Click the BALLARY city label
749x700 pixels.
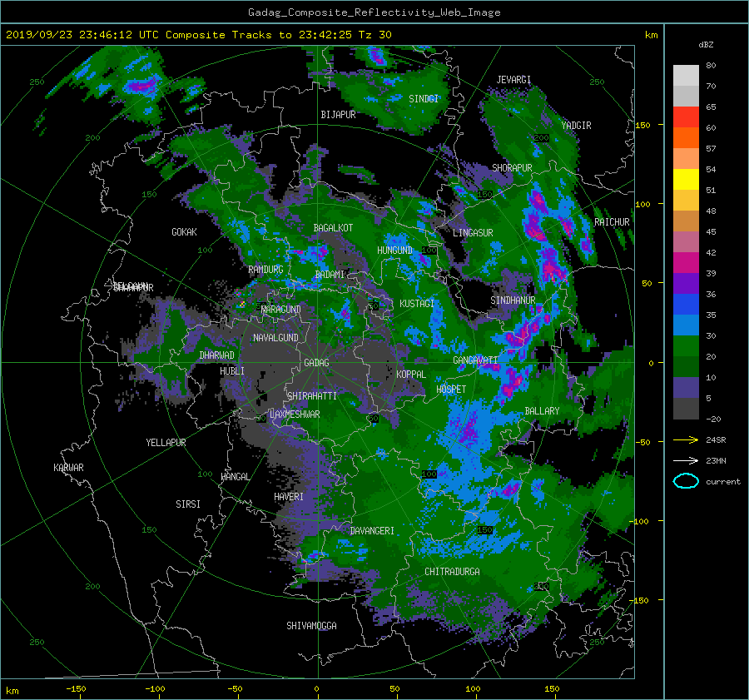542,411
